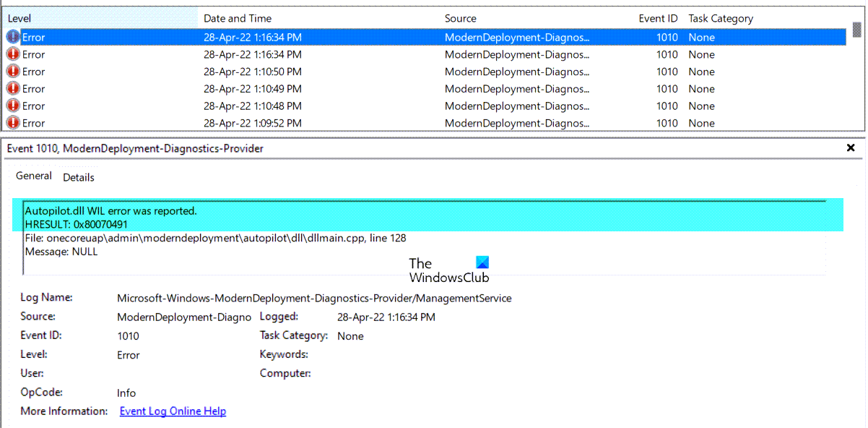Click the event list vertical scrollbar thumb
The image size is (868, 428).
(x=857, y=29)
